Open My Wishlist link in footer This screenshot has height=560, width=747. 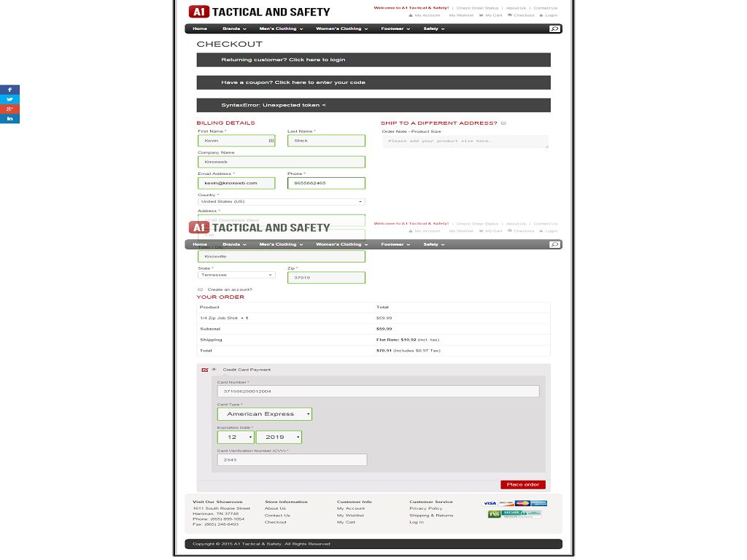click(350, 516)
